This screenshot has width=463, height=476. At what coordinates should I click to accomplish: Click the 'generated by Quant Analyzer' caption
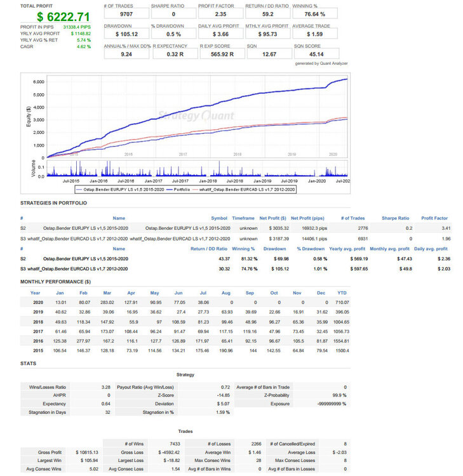pyautogui.click(x=321, y=63)
